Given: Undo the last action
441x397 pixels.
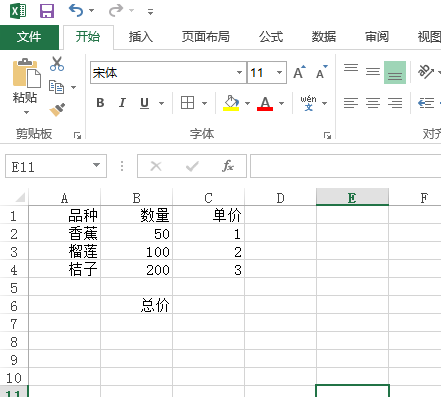Looking at the screenshot, I should coord(76,10).
